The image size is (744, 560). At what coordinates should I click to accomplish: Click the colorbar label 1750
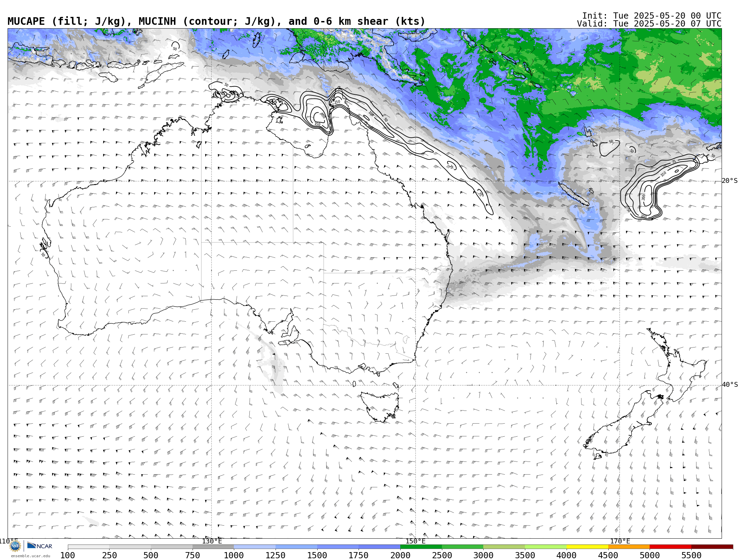click(359, 556)
